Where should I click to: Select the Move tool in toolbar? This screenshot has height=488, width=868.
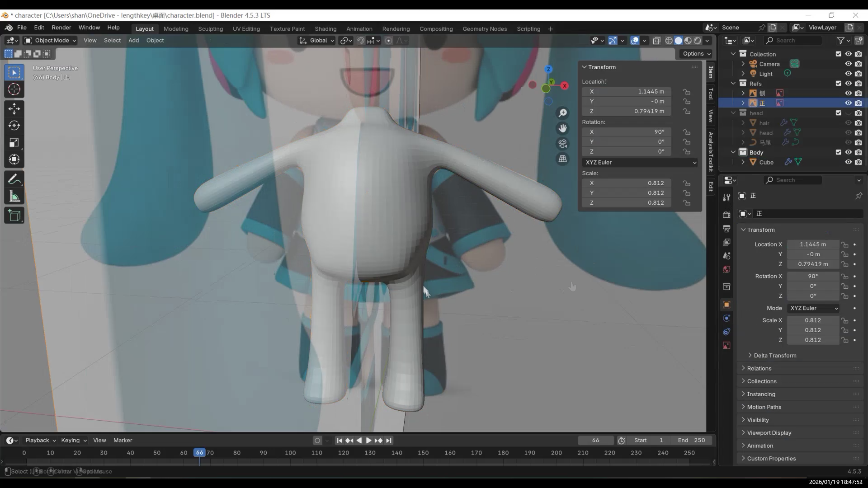pos(14,108)
